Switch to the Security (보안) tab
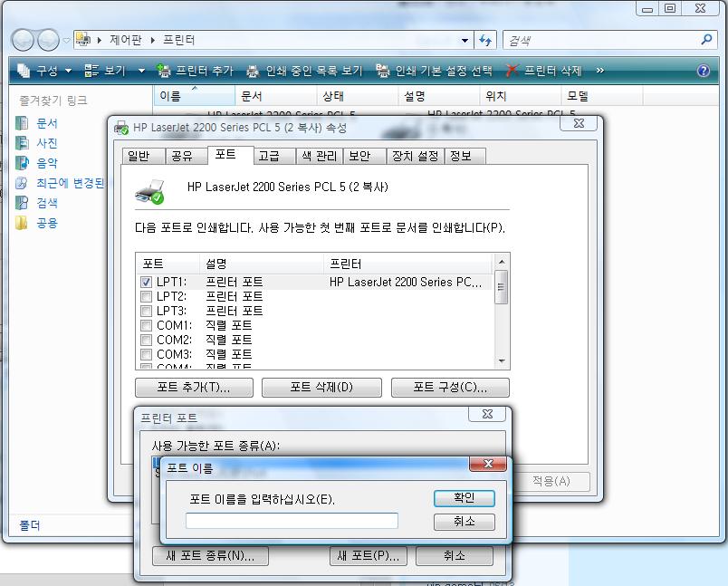The image size is (728, 586). [365, 156]
